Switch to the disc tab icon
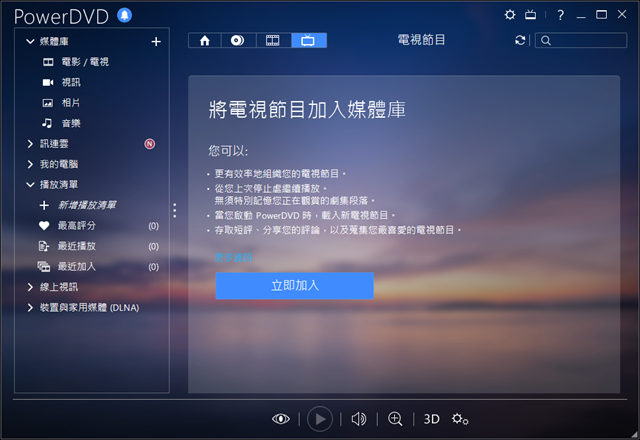 (x=238, y=40)
